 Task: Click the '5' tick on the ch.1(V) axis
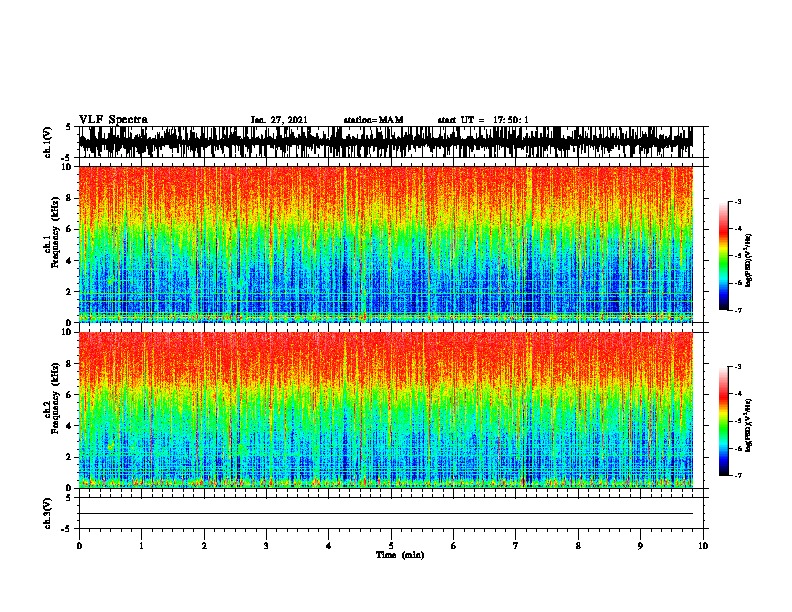(68, 127)
